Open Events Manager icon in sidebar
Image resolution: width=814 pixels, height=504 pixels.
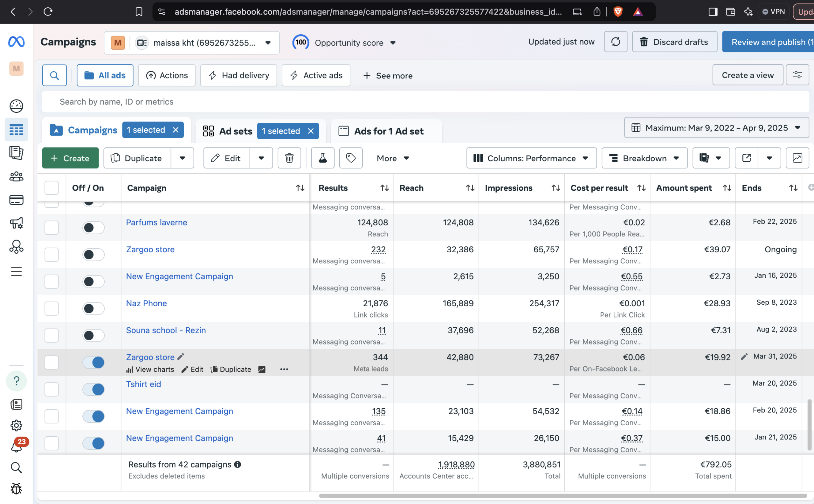(x=16, y=247)
